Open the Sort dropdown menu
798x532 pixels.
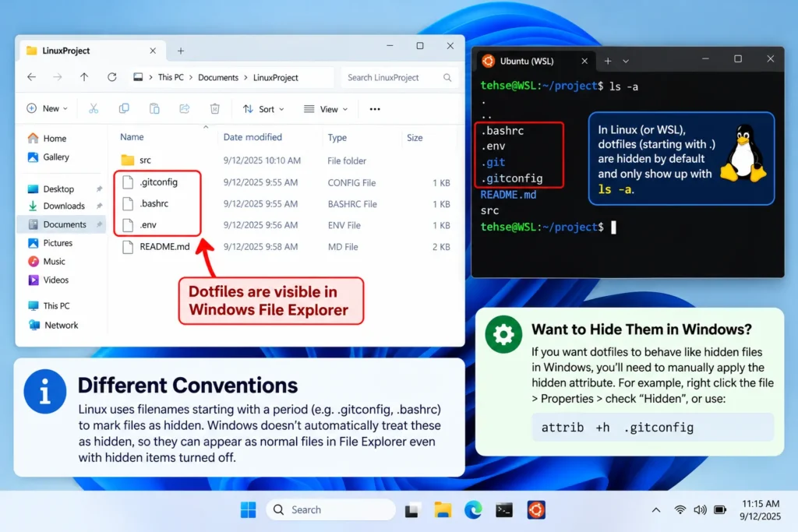263,109
